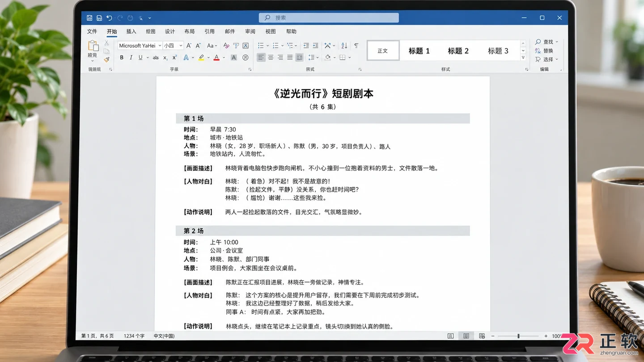Apply subscript formatting
The width and height of the screenshot is (644, 362).
(x=165, y=58)
